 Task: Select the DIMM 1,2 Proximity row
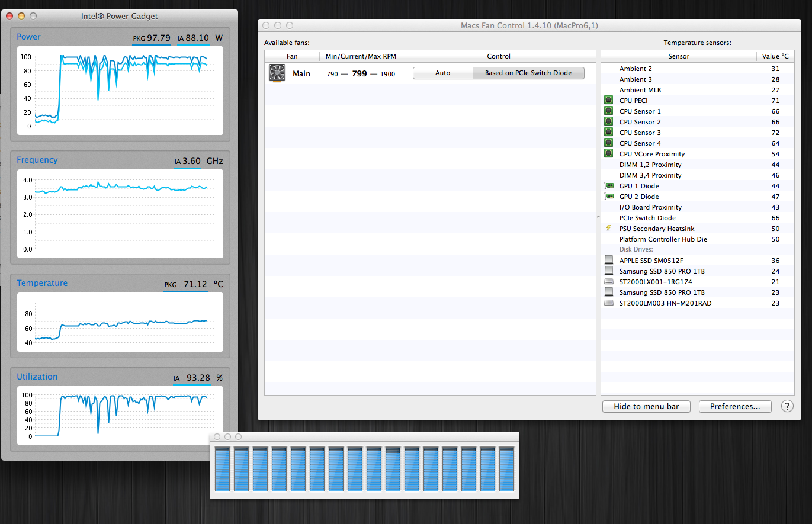[x=698, y=165]
